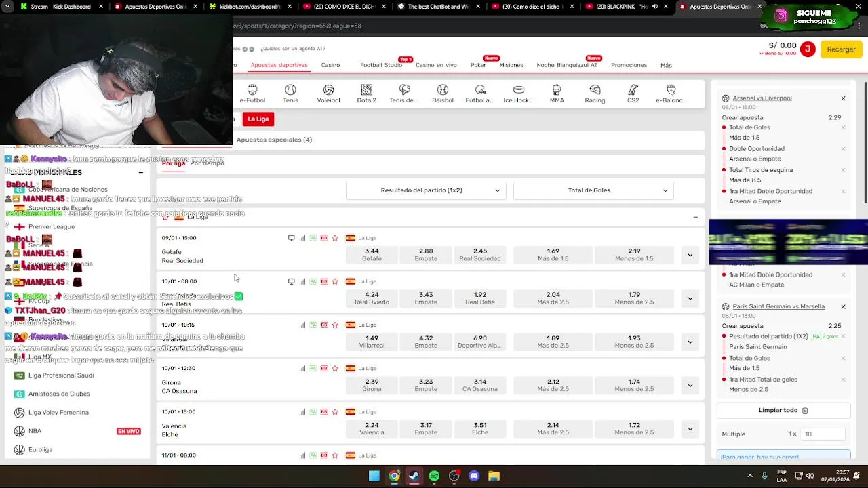The width and height of the screenshot is (868, 488).
Task: Open the Dota 2 category icon
Action: pos(366,94)
